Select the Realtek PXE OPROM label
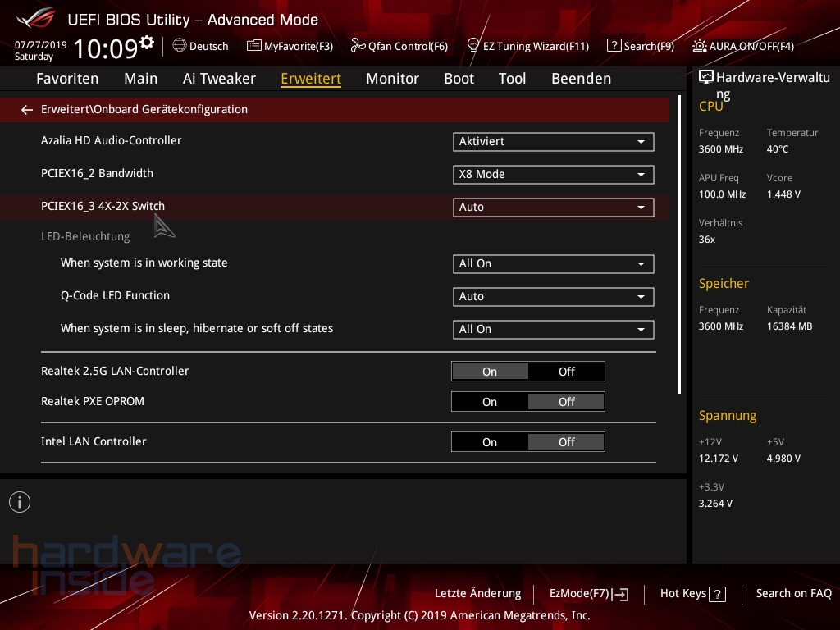This screenshot has height=630, width=840. 93,401
